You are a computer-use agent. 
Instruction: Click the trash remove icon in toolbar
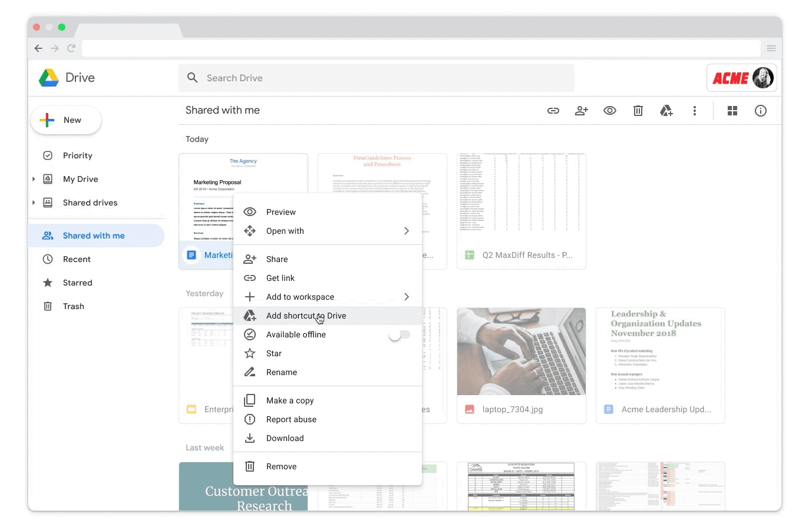[638, 111]
